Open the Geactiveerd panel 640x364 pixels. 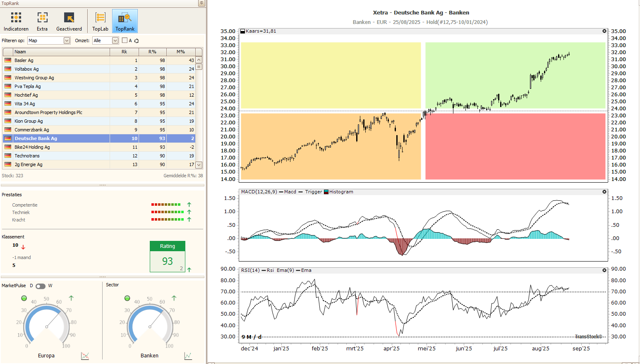click(69, 21)
